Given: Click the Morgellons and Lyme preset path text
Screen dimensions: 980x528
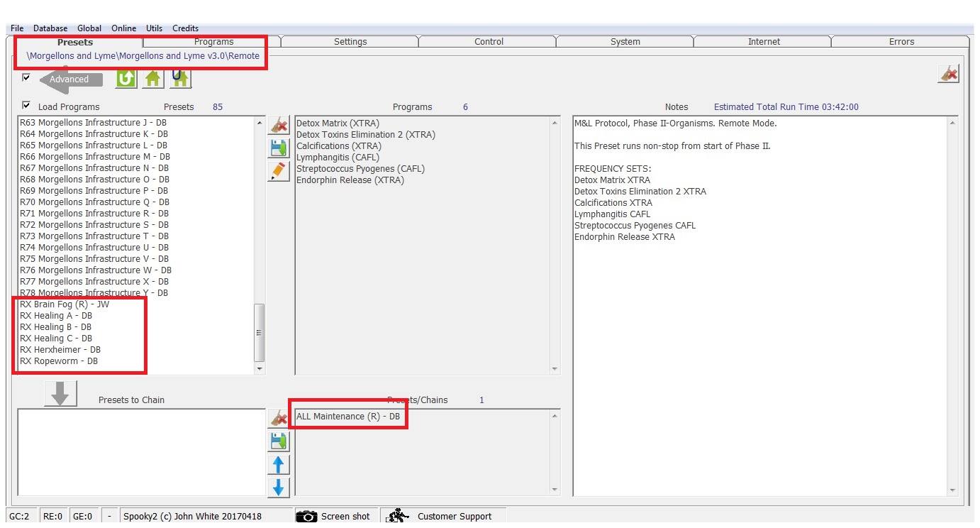Looking at the screenshot, I should coord(143,56).
